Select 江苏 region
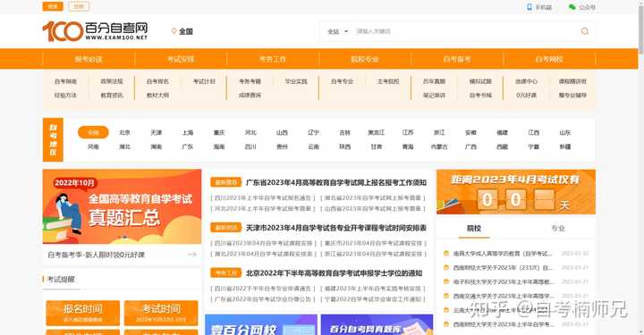This screenshot has width=644, height=335. click(x=408, y=132)
